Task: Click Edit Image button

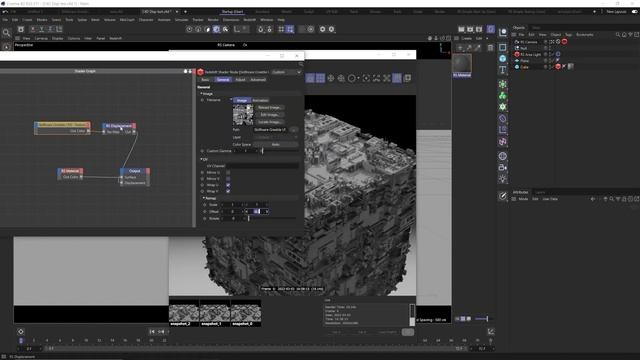Action: click(x=269, y=115)
